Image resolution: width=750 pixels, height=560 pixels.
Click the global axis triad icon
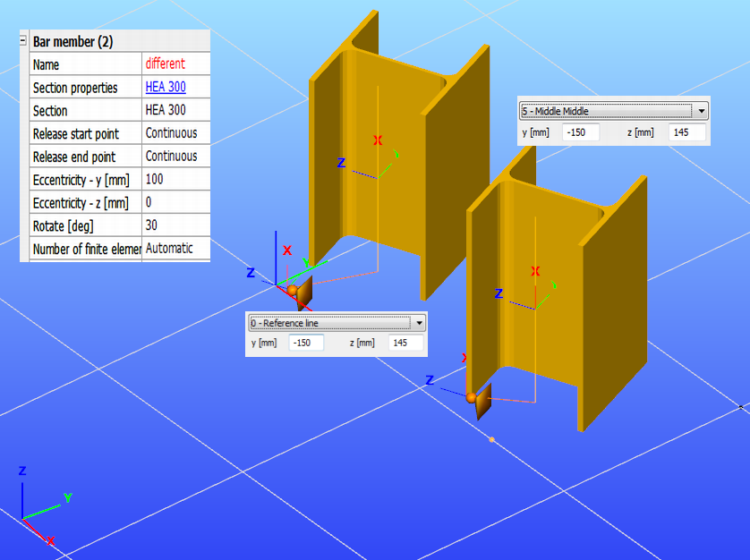tap(40, 506)
